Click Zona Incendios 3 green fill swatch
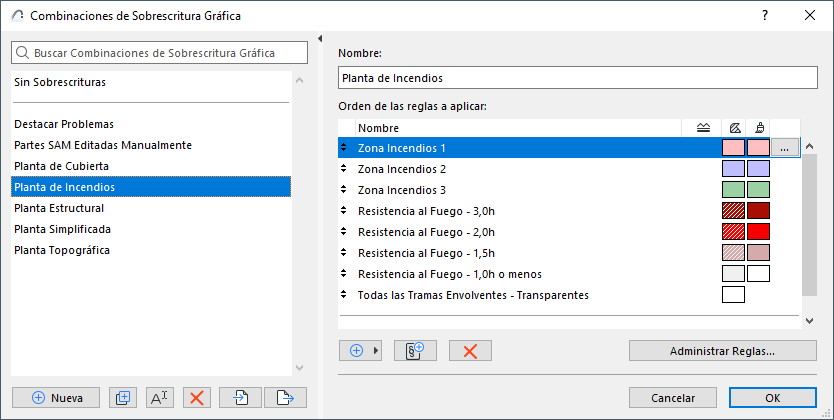 733,190
